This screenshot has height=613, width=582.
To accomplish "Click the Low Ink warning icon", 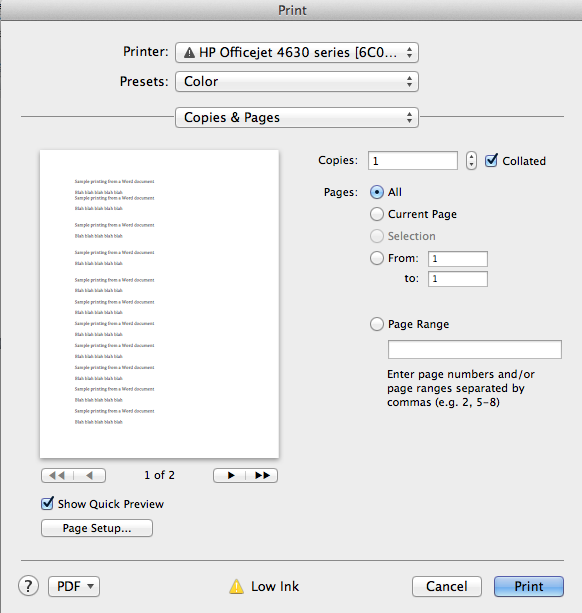I will tap(236, 586).
